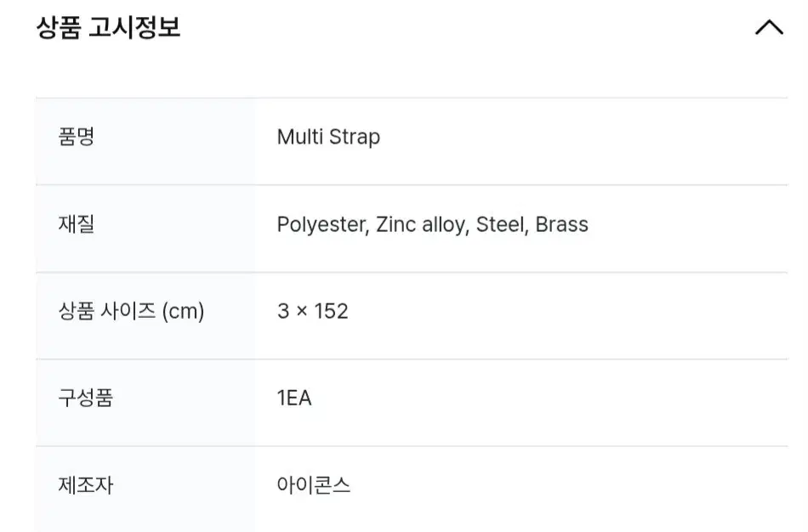Click the Multi Strap product name

(x=328, y=137)
